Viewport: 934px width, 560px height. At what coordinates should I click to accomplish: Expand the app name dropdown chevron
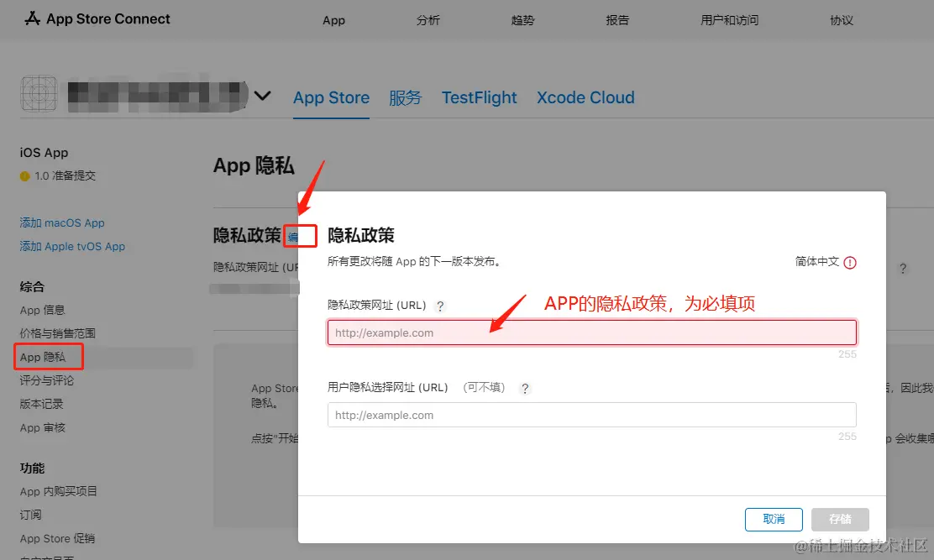pos(262,95)
